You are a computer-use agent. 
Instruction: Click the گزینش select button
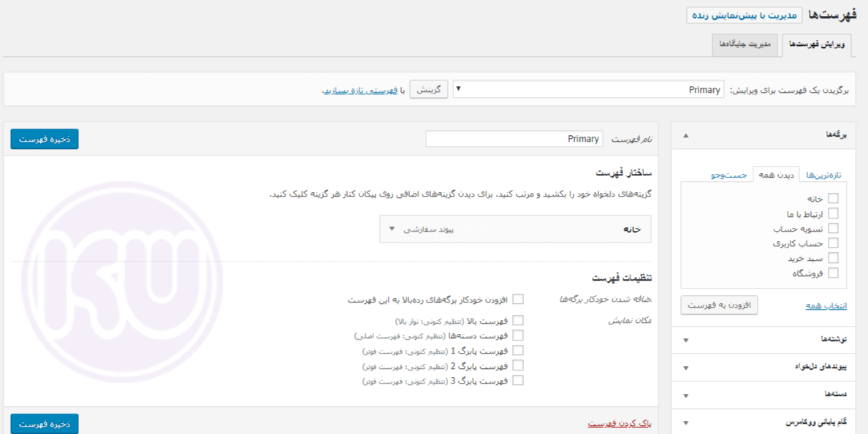428,90
